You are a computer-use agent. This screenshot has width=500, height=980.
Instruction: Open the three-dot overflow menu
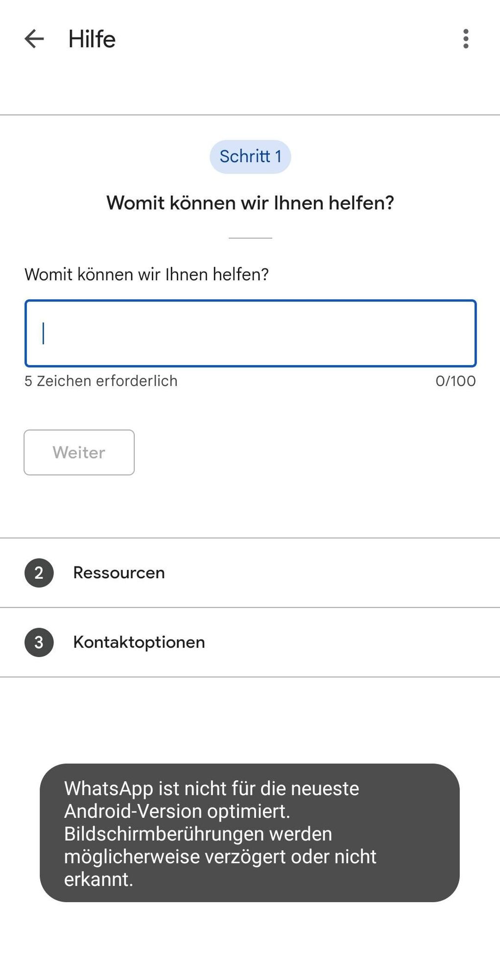(466, 39)
